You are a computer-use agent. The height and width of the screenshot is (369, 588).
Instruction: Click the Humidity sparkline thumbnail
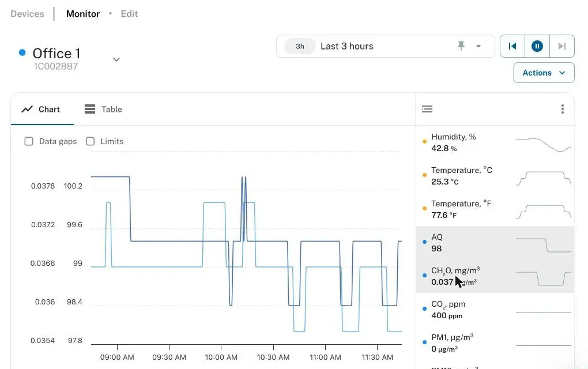pyautogui.click(x=544, y=145)
